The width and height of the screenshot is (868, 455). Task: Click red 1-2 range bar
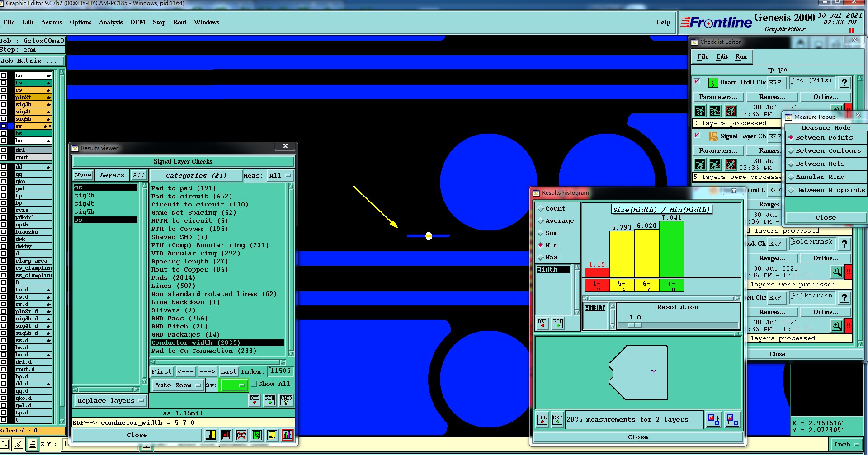[597, 286]
